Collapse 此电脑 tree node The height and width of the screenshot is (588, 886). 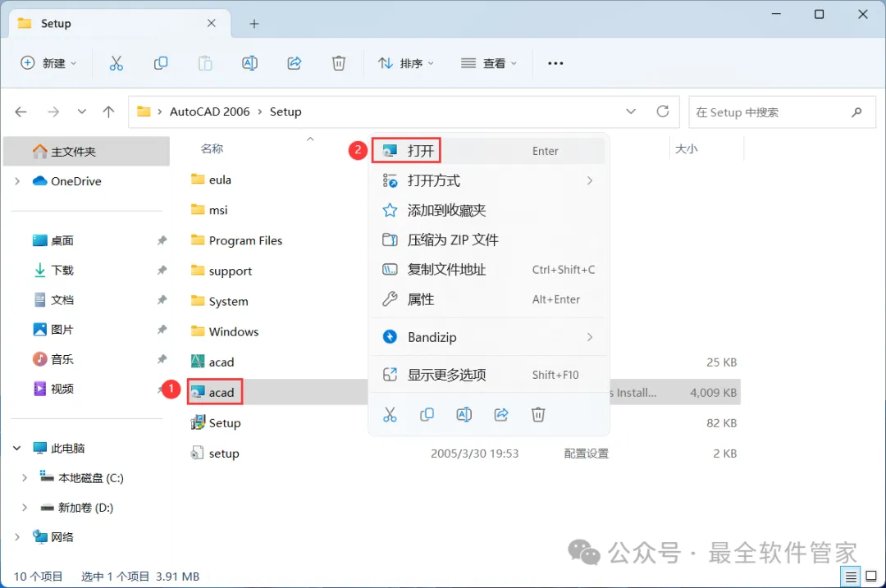(17, 449)
